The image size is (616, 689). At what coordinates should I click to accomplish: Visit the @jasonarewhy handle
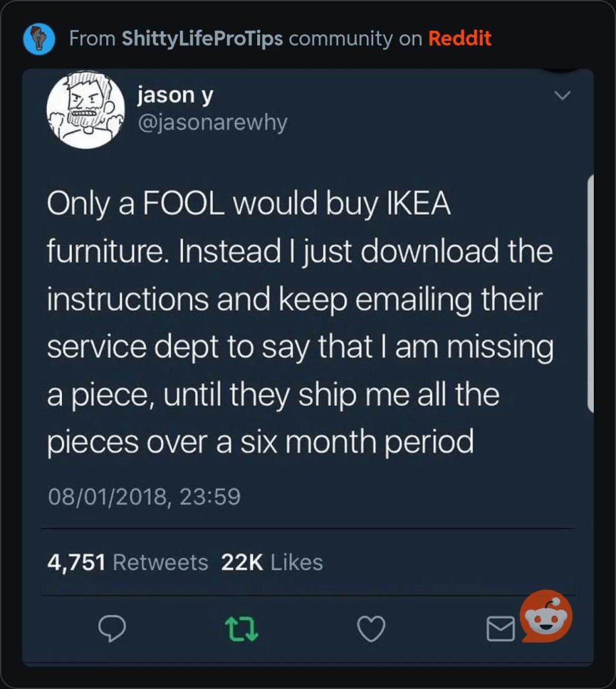(211, 122)
